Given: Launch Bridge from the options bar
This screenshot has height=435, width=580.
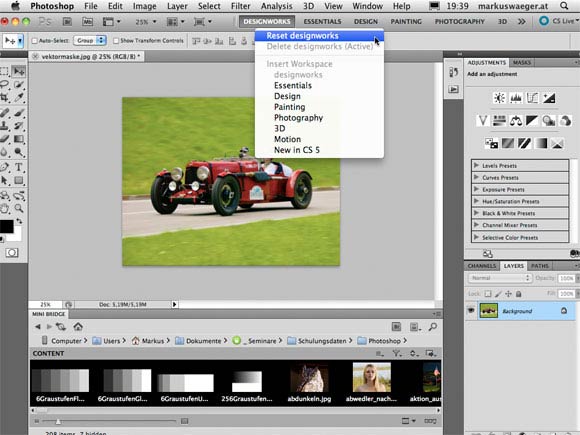Looking at the screenshot, I should coord(67,21).
